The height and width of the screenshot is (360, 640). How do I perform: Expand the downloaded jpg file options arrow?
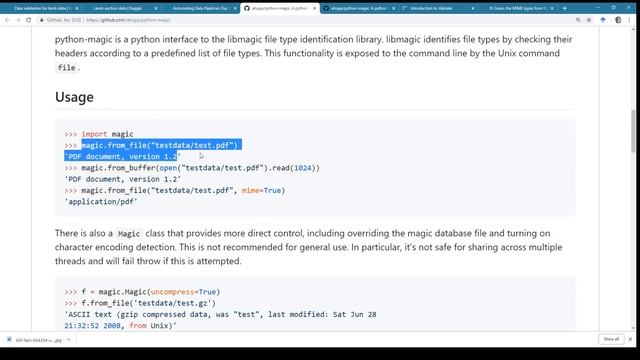pos(69,340)
